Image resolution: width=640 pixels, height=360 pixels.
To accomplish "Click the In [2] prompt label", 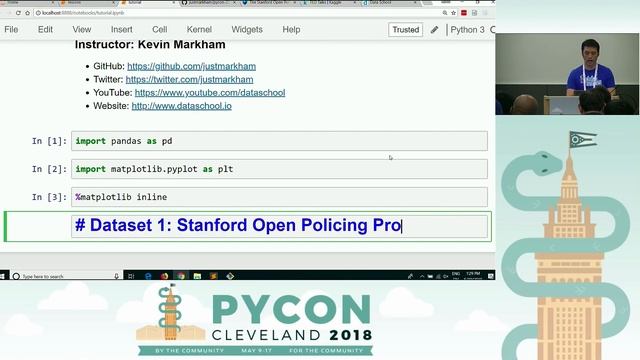I will (49, 169).
